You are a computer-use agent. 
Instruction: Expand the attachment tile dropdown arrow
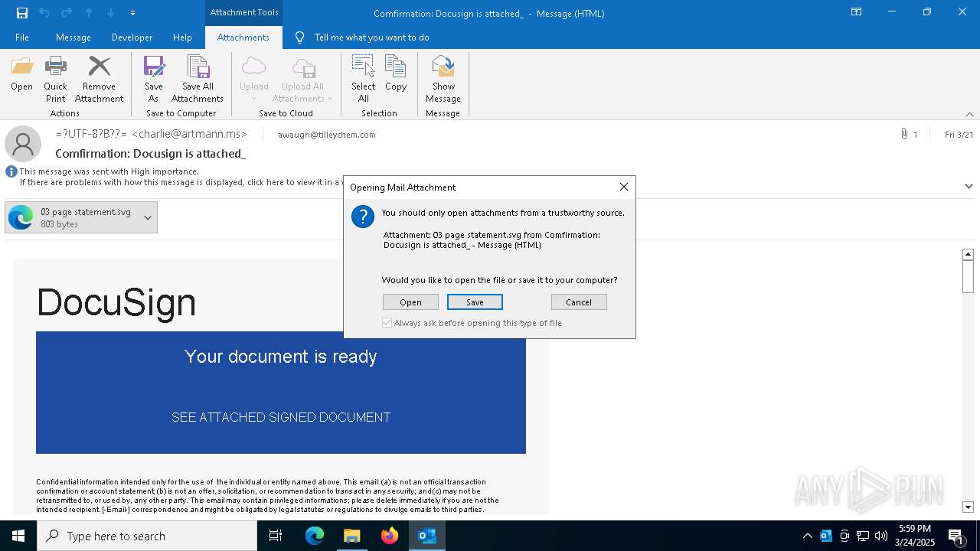point(148,218)
